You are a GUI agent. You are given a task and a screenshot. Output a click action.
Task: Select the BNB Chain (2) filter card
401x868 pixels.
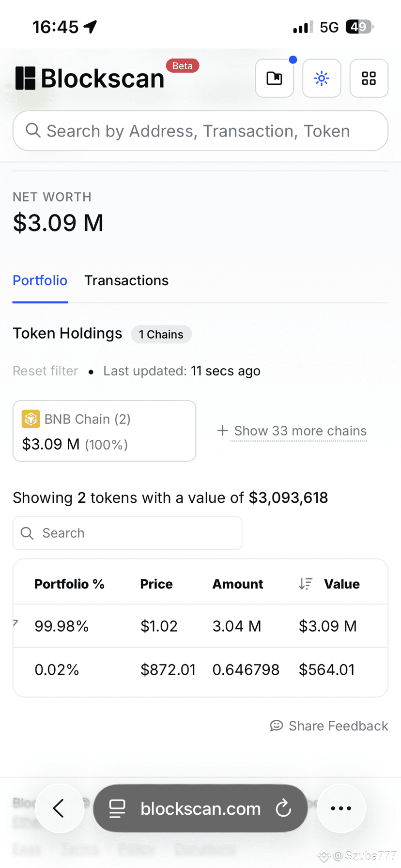104,431
